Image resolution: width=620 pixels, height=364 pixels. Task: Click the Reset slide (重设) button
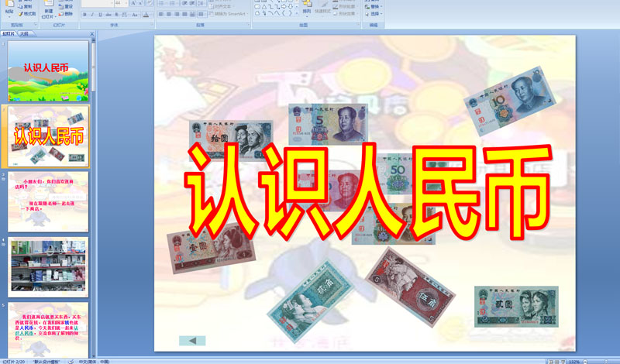coord(66,6)
